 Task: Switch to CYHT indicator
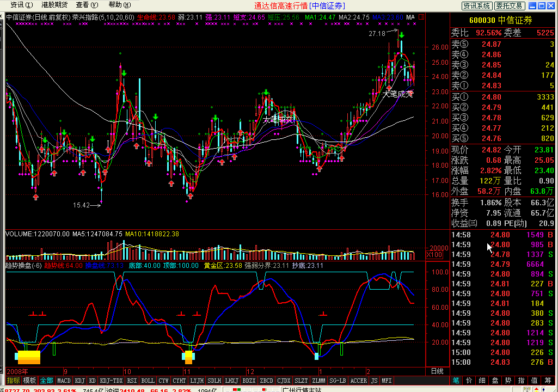point(179,381)
